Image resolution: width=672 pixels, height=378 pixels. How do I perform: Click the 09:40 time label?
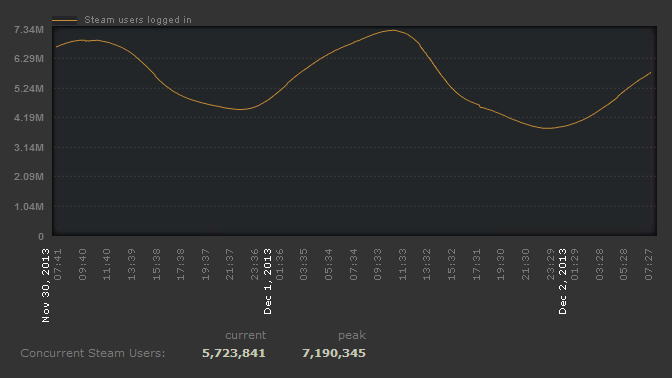click(x=83, y=264)
